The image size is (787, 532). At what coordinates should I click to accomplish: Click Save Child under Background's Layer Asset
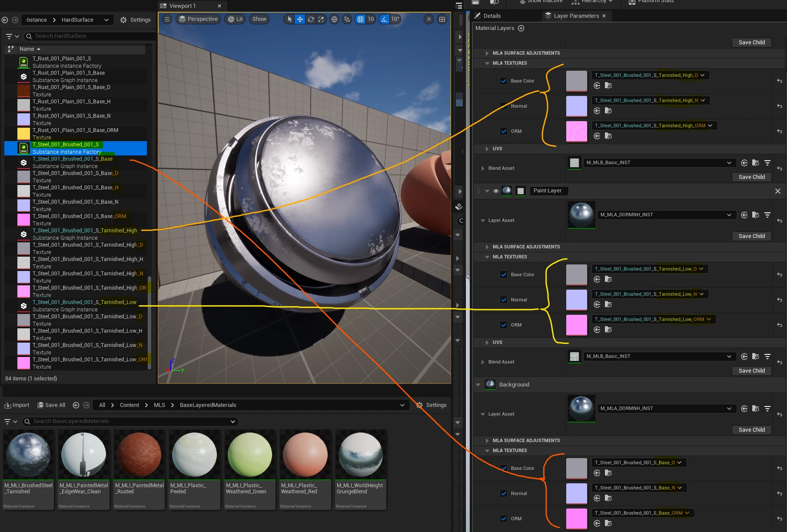pyautogui.click(x=752, y=430)
